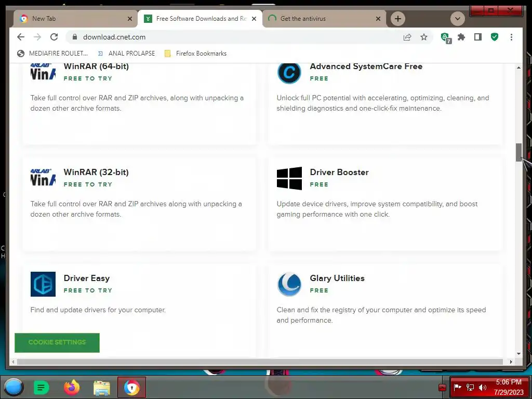532x399 pixels.
Task: Open the Firefox Bookmarks folder
Action: (195, 54)
